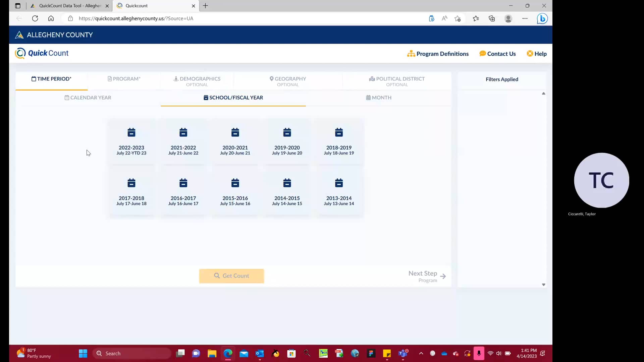Click the Contact Us speech bubble icon

(482, 53)
